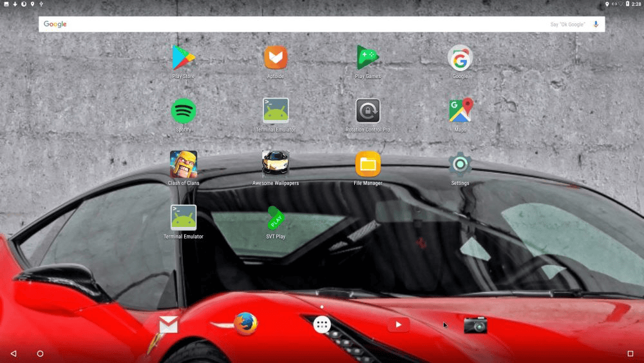Click the battery status icon
The image size is (644, 363).
(x=627, y=4)
